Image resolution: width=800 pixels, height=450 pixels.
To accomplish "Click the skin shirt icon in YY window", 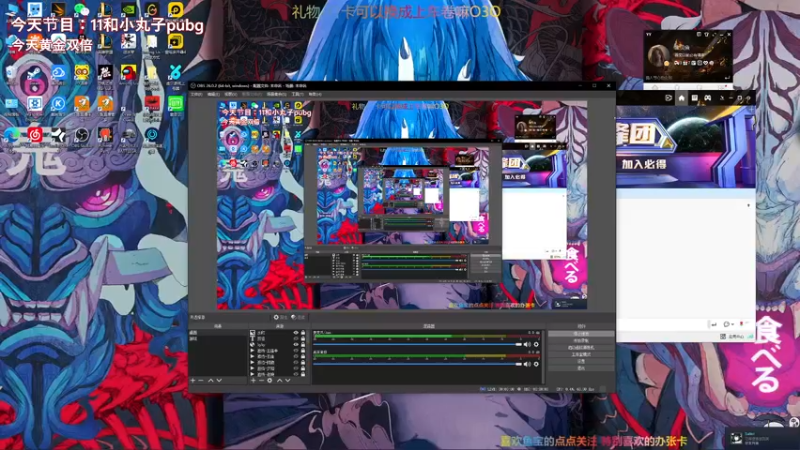I will coord(707,35).
